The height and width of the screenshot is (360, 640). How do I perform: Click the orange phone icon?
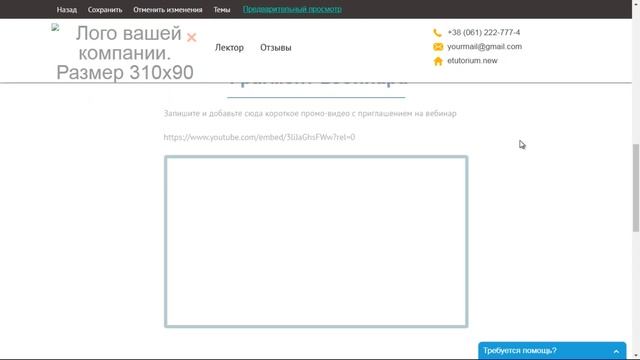click(438, 33)
